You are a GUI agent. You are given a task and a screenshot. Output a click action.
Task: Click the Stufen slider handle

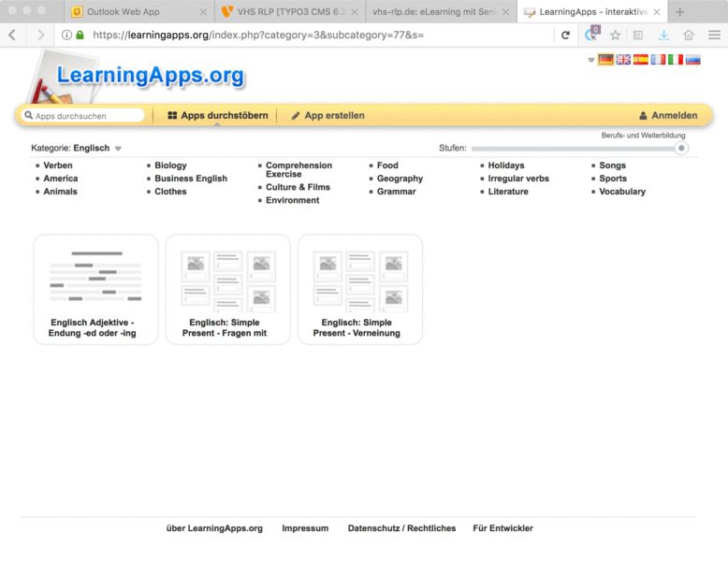point(681,149)
